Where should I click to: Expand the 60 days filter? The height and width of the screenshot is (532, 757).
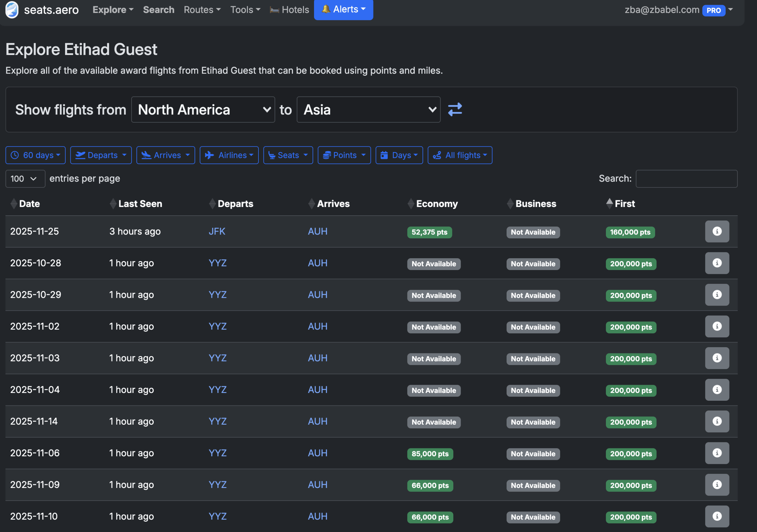(x=35, y=155)
